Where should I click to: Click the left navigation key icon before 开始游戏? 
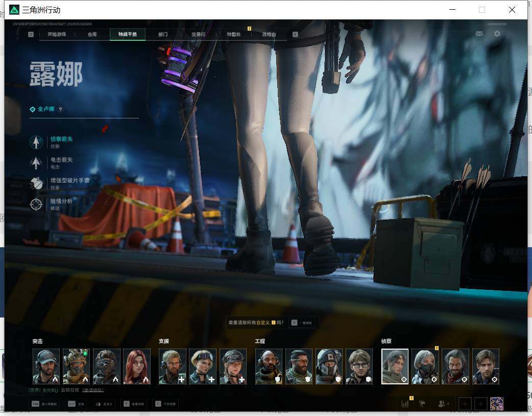31,34
